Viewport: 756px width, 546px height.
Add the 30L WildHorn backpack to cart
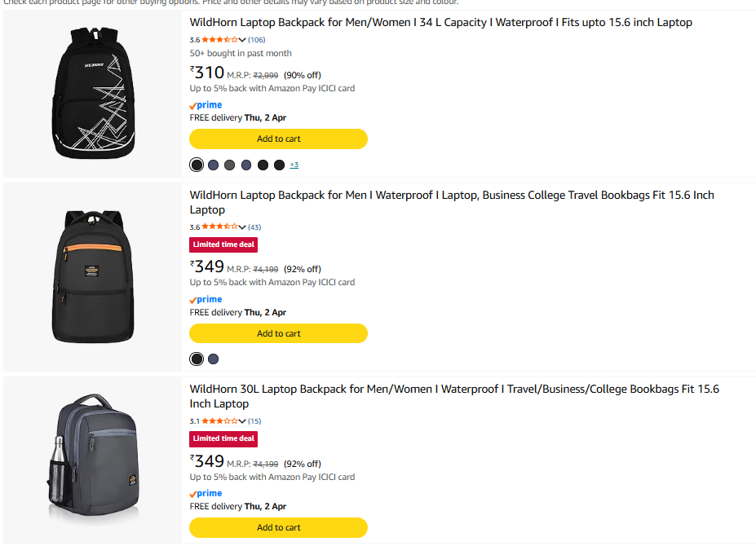point(278,527)
